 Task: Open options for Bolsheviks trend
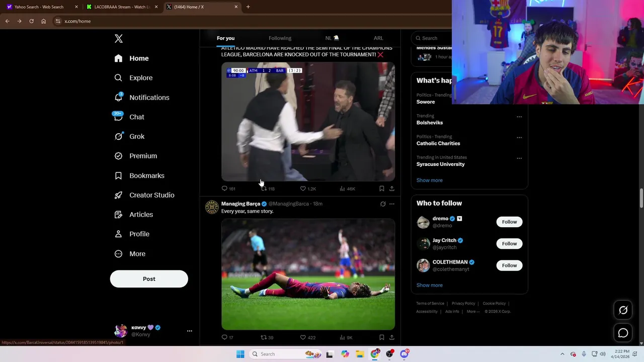(519, 117)
